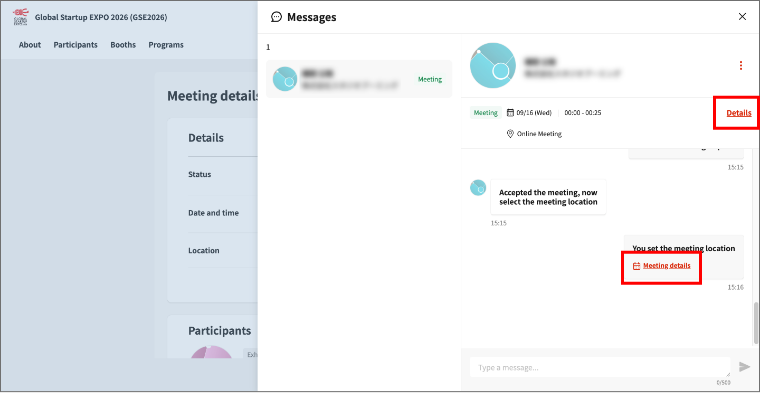Click the green Meeting badge in header
760x393 pixels.
click(x=486, y=112)
